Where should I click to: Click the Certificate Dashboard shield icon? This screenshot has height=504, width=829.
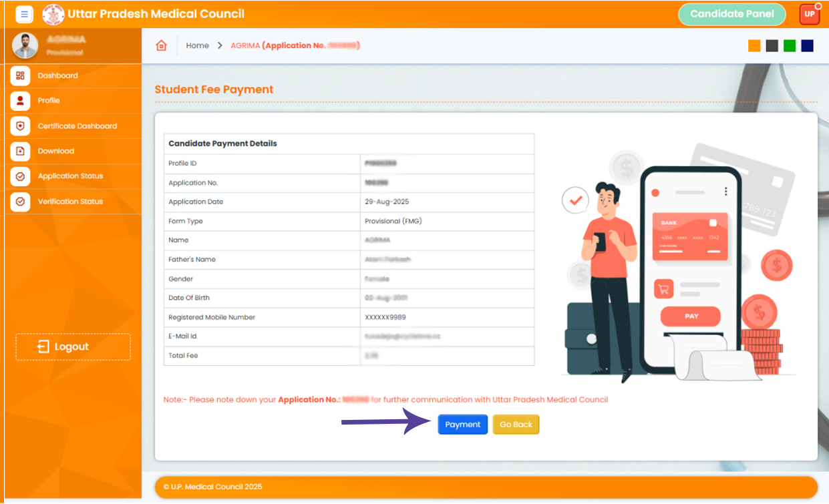(x=20, y=126)
